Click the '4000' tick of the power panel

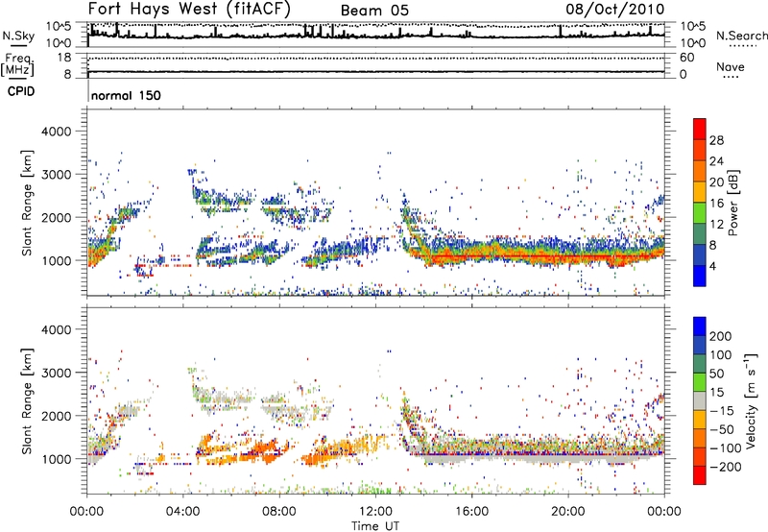click(57, 132)
